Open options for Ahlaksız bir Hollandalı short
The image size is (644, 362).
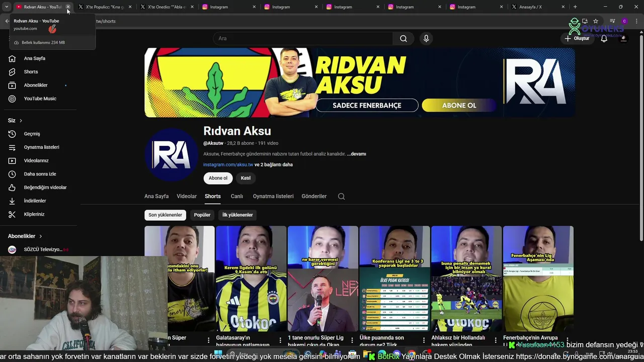click(496, 340)
